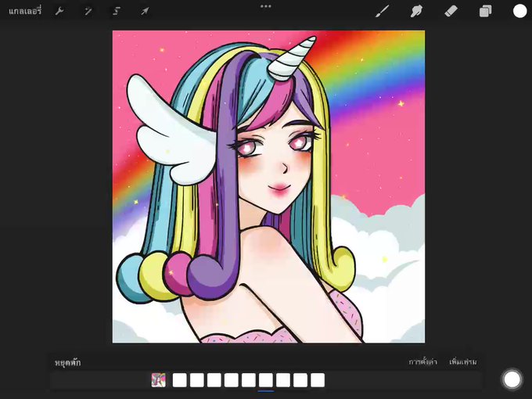The height and width of the screenshot is (399, 532).
Task: Open the Actions wrench menu
Action: pyautogui.click(x=59, y=11)
